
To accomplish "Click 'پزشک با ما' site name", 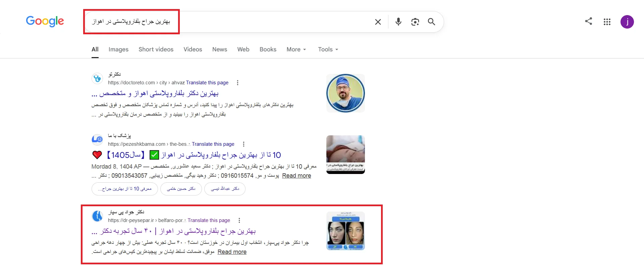I will 119,136.
